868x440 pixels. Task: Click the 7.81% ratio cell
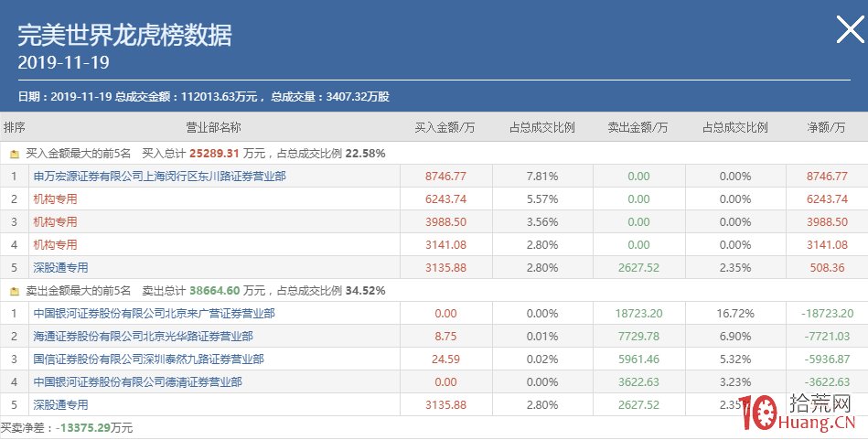pyautogui.click(x=542, y=176)
